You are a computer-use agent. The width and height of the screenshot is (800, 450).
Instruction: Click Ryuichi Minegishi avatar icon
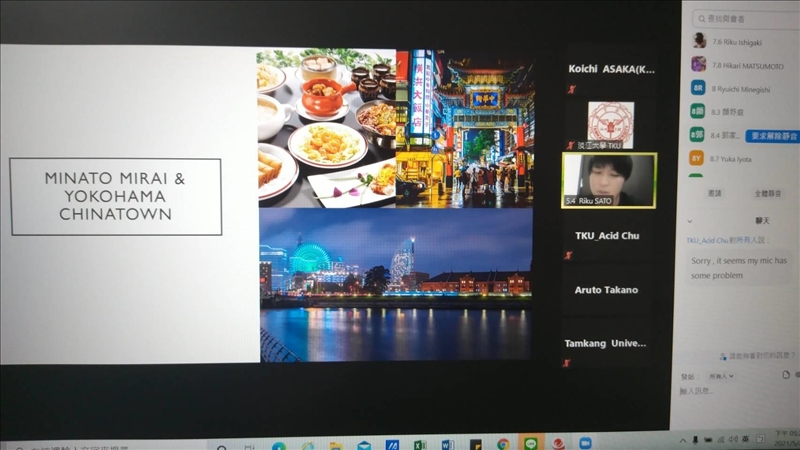(x=698, y=88)
